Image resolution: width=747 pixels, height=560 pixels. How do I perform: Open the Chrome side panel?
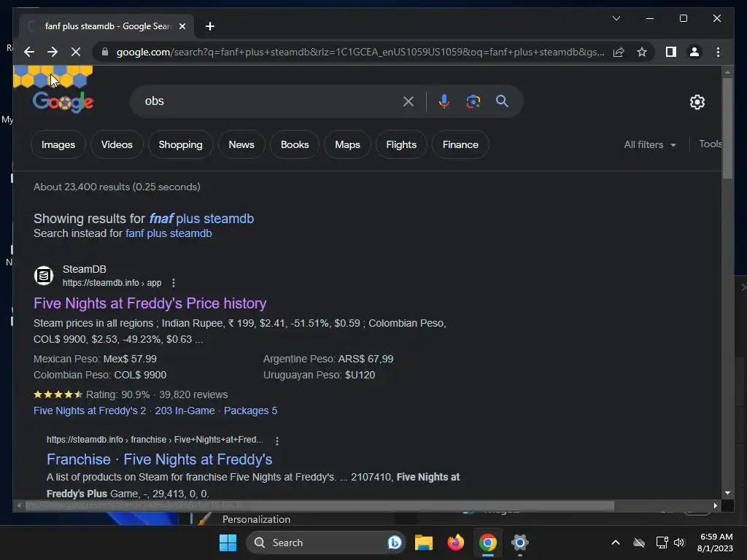click(671, 52)
